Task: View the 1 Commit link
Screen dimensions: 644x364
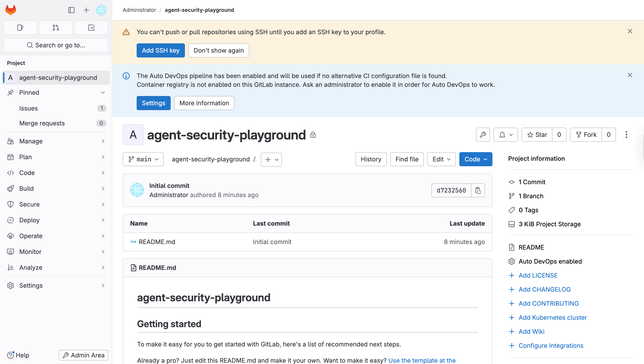Action: [x=532, y=182]
